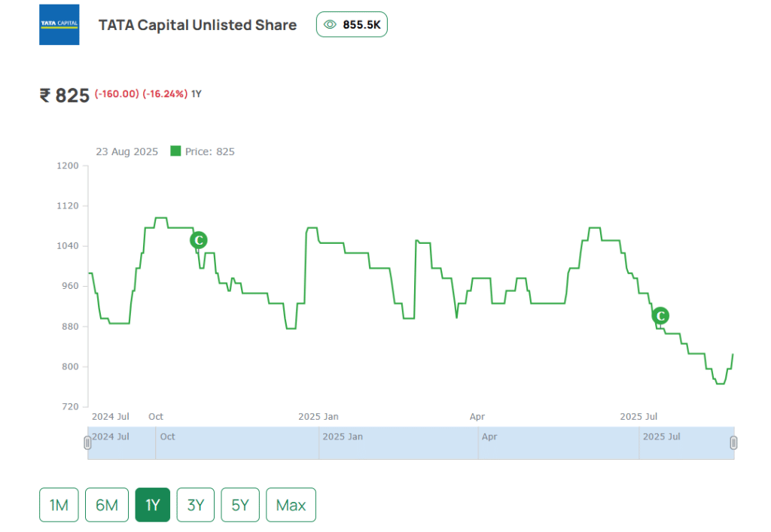Click the Apr segment in range navigator
This screenshot has width=771, height=532.
coord(559,443)
